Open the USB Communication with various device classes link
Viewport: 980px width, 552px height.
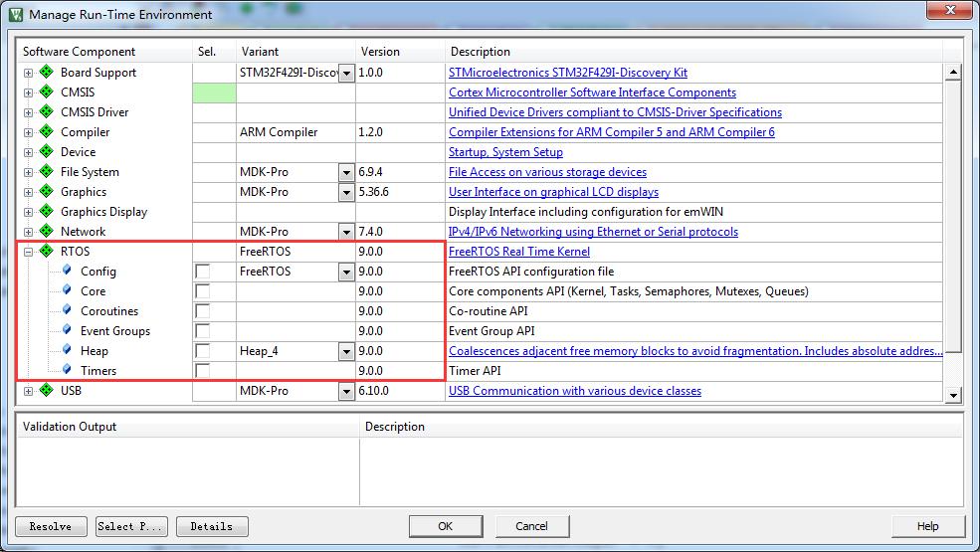tap(575, 391)
